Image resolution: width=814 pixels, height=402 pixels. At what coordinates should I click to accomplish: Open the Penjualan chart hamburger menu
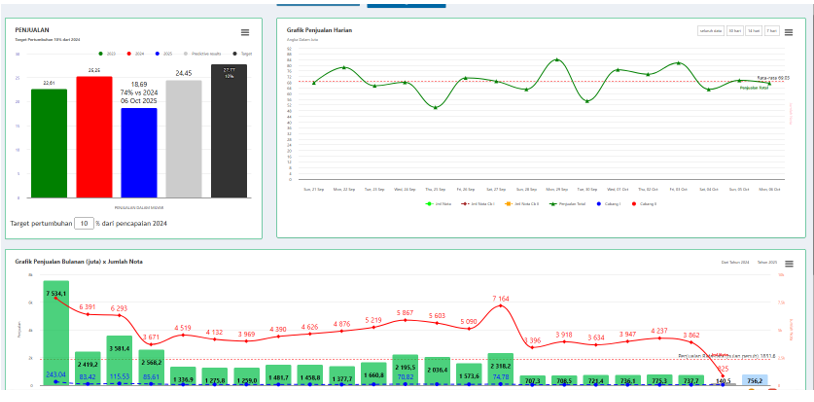coord(245,33)
